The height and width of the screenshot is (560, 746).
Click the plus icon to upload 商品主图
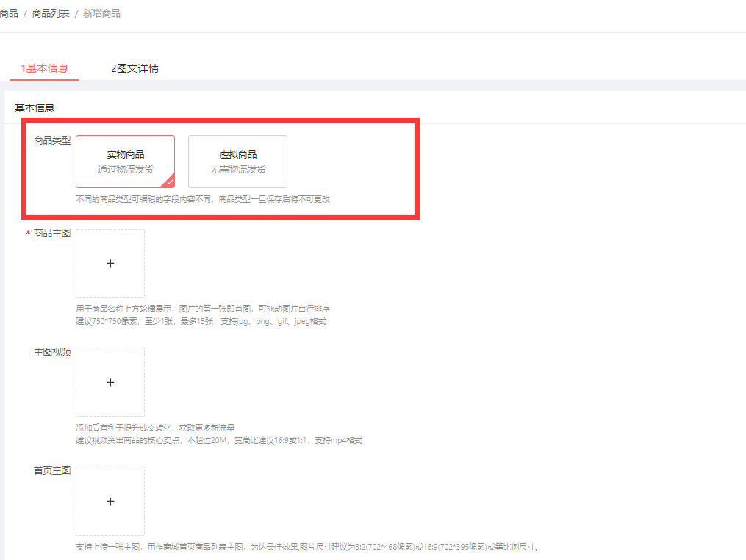coord(110,263)
